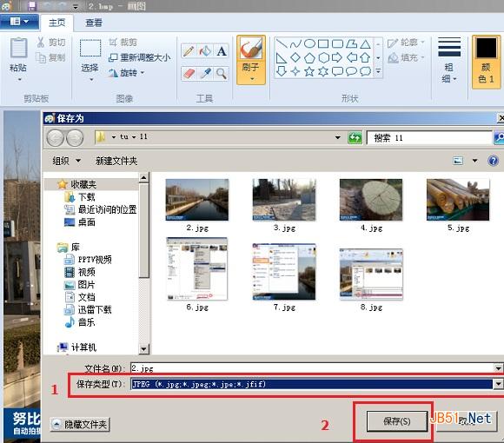Switch to the Home (主页) tab
The image size is (504, 443).
56,23
